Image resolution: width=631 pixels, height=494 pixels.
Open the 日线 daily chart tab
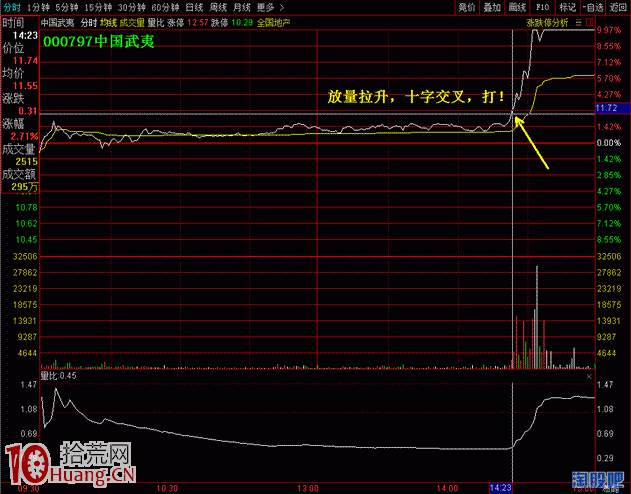pyautogui.click(x=194, y=7)
